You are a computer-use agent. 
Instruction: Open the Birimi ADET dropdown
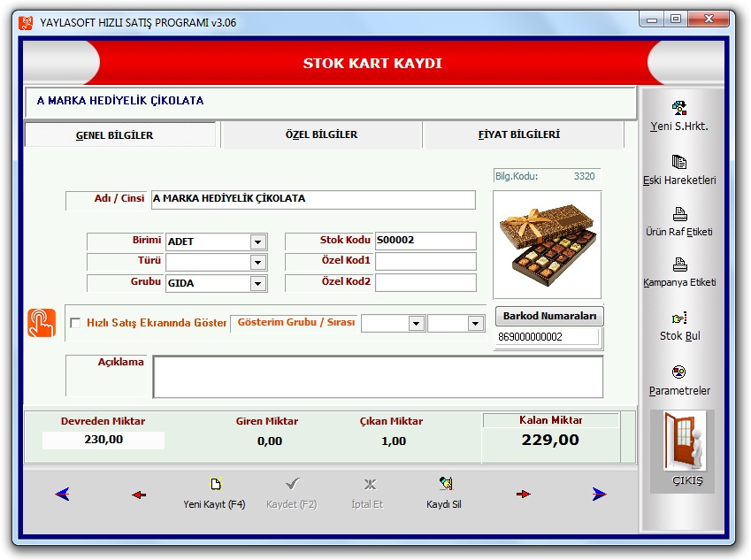click(x=257, y=242)
